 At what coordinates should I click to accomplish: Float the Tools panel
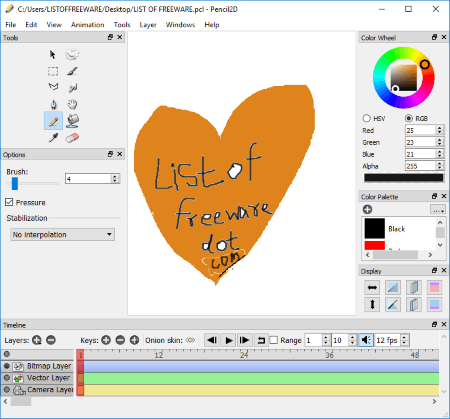[110, 37]
